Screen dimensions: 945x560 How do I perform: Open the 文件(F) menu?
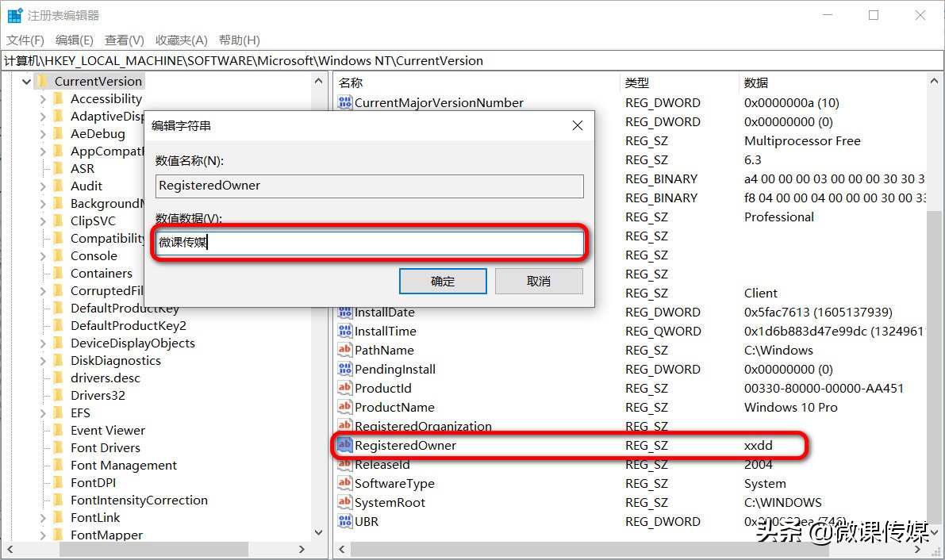coord(25,40)
